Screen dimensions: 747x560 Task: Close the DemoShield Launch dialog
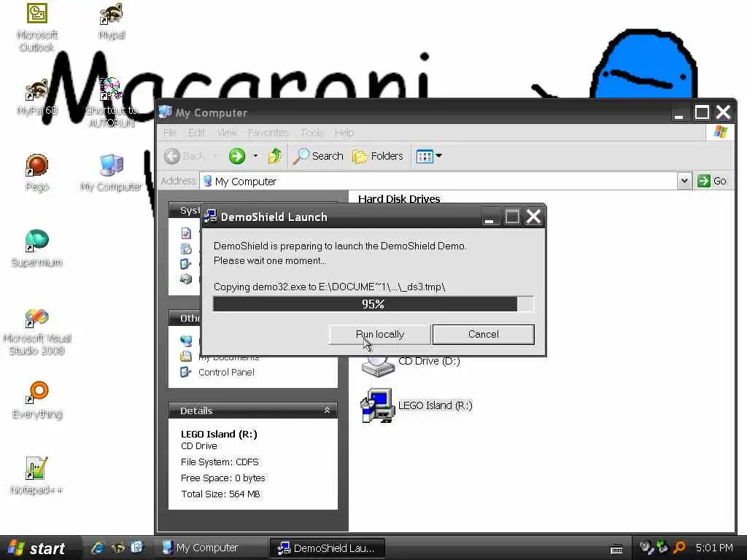pyautogui.click(x=533, y=217)
